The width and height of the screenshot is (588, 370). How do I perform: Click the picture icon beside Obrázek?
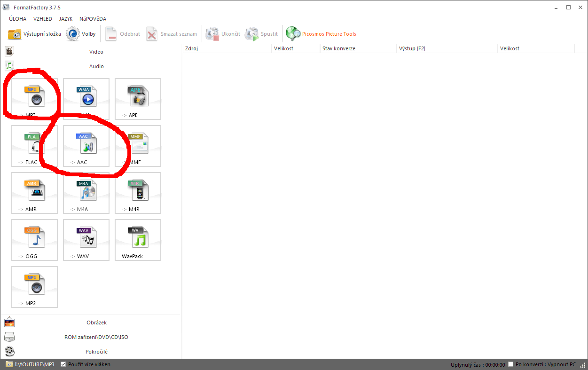(9, 322)
